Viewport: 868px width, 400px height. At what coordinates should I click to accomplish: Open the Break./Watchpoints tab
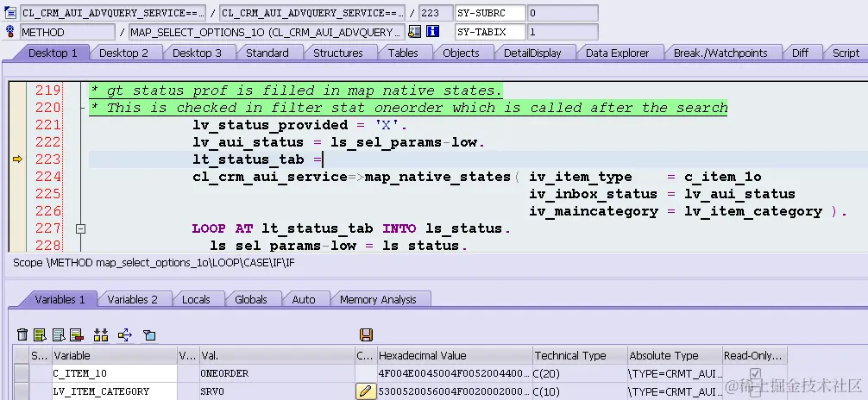720,53
